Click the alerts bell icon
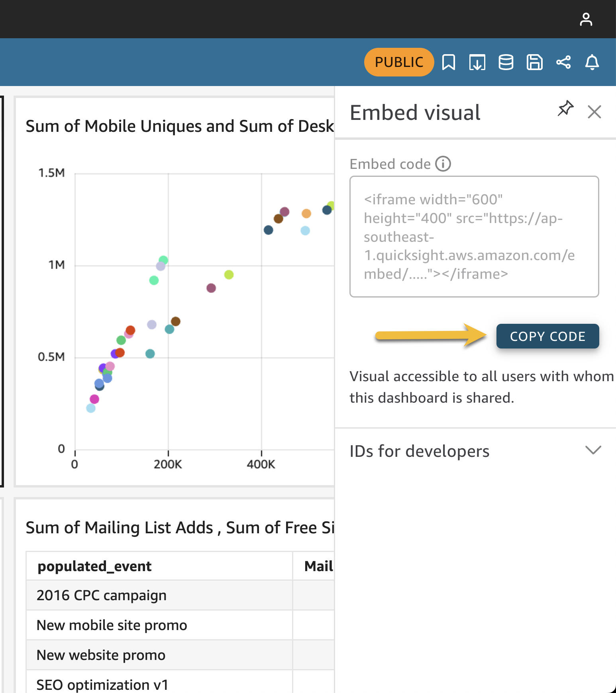This screenshot has height=693, width=616. click(592, 62)
